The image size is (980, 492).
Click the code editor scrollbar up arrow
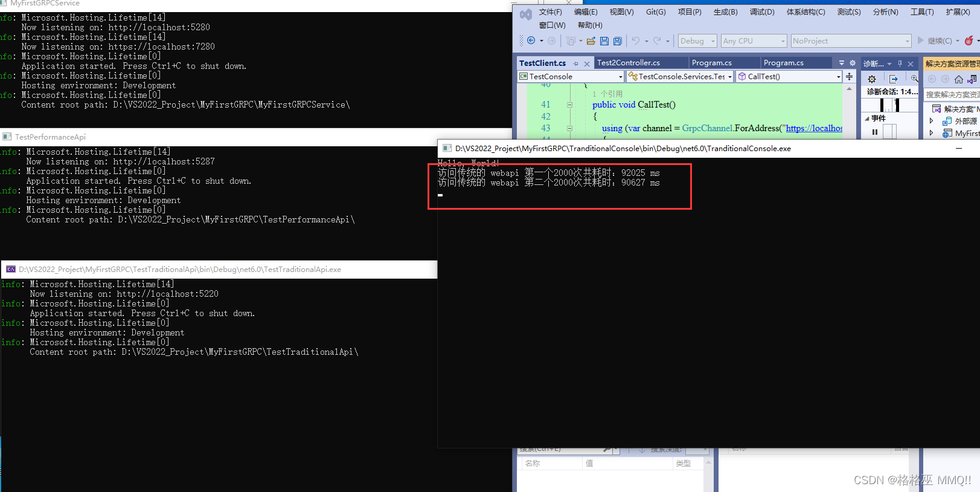850,89
